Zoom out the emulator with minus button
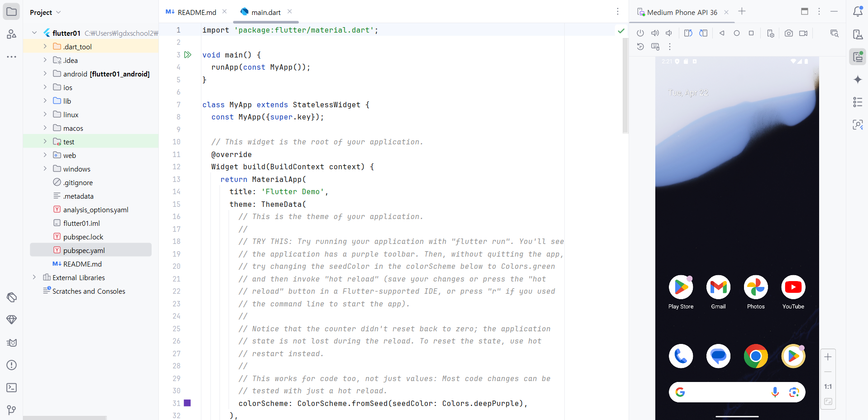Screen dimensions: 868x420 click(828, 372)
